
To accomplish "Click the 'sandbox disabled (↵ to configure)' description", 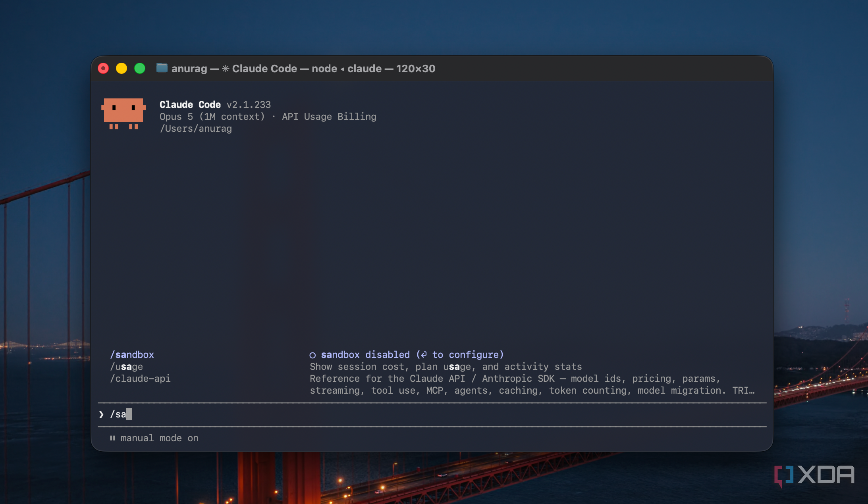I will click(x=412, y=355).
